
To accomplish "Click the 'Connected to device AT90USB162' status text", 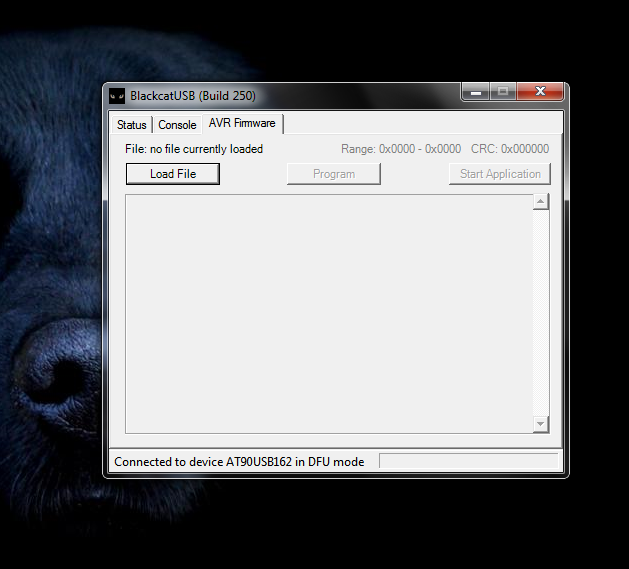I will (239, 462).
